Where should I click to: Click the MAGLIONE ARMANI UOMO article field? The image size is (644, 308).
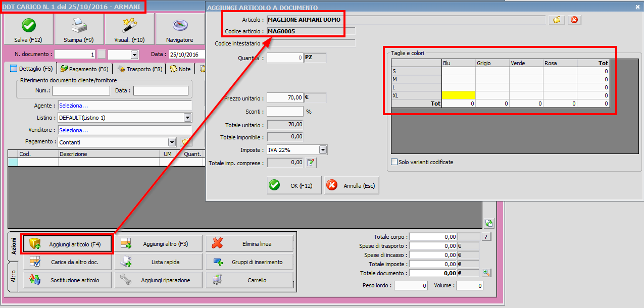point(406,20)
